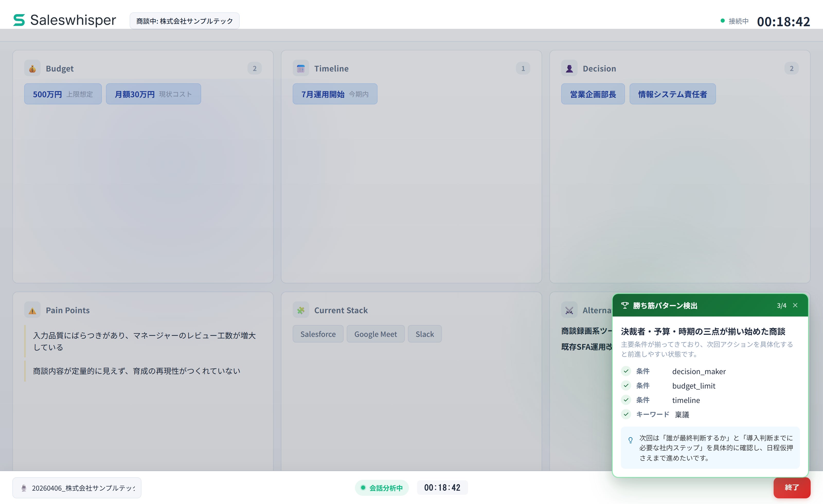823x504 pixels.
Task: Click the Saleswhisper S logo icon
Action: point(19,20)
